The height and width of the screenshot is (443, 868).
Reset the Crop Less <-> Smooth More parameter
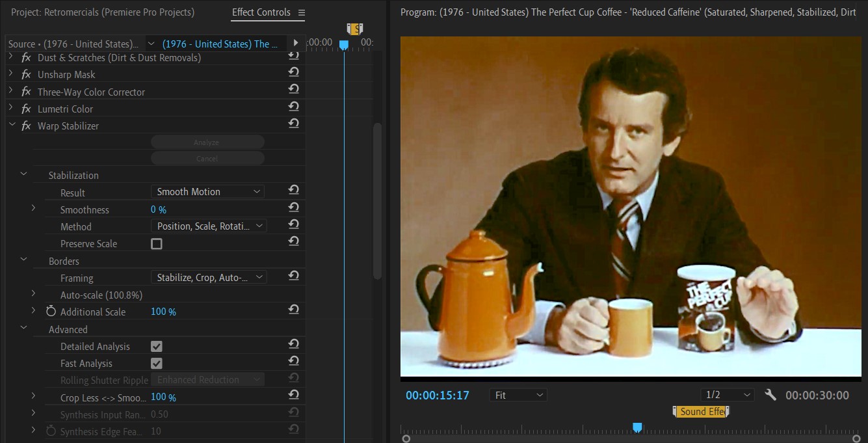tap(294, 394)
